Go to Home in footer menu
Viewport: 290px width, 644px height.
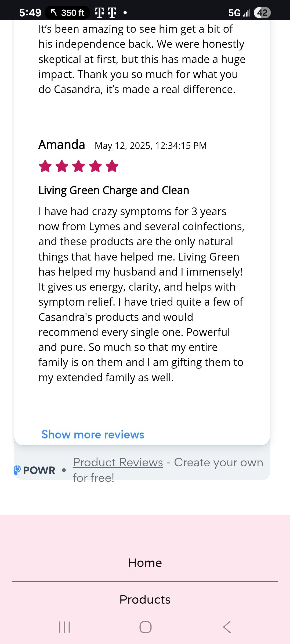click(145, 563)
